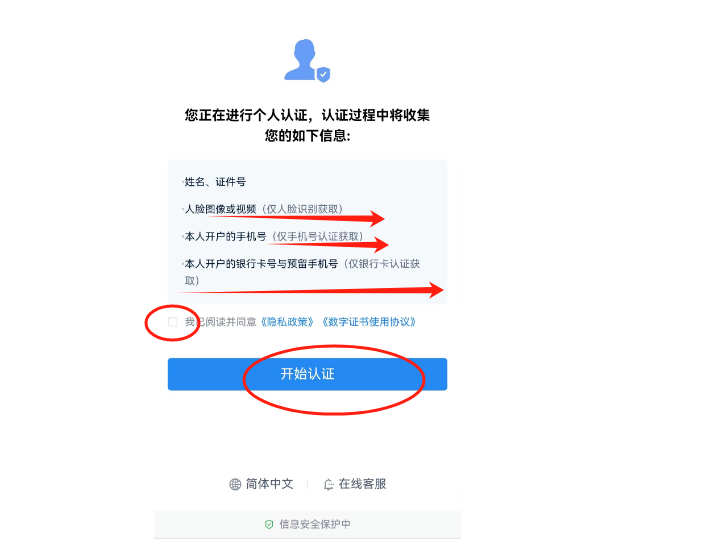Click the globe language icon
The width and height of the screenshot is (706, 540).
[x=235, y=484]
